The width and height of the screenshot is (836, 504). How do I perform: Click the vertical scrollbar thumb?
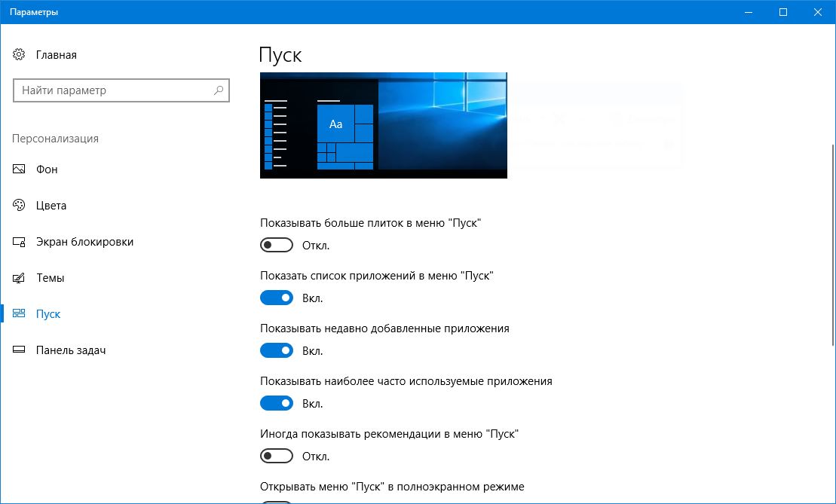point(833,245)
